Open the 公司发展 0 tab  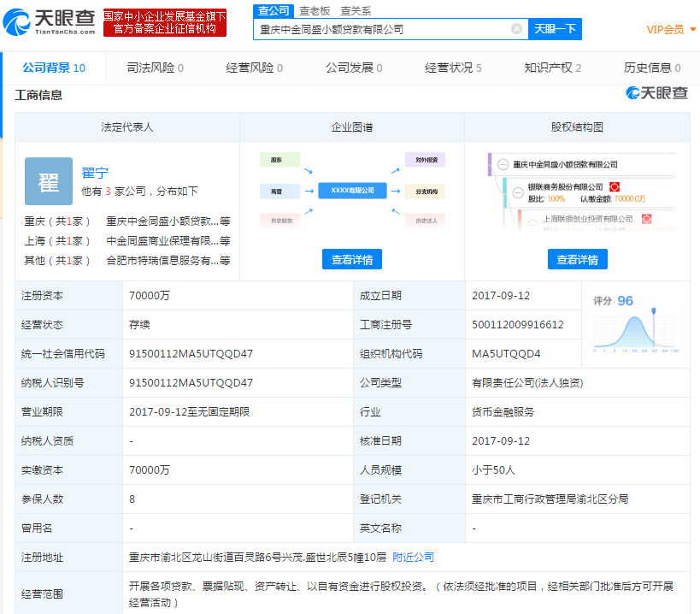[x=354, y=68]
